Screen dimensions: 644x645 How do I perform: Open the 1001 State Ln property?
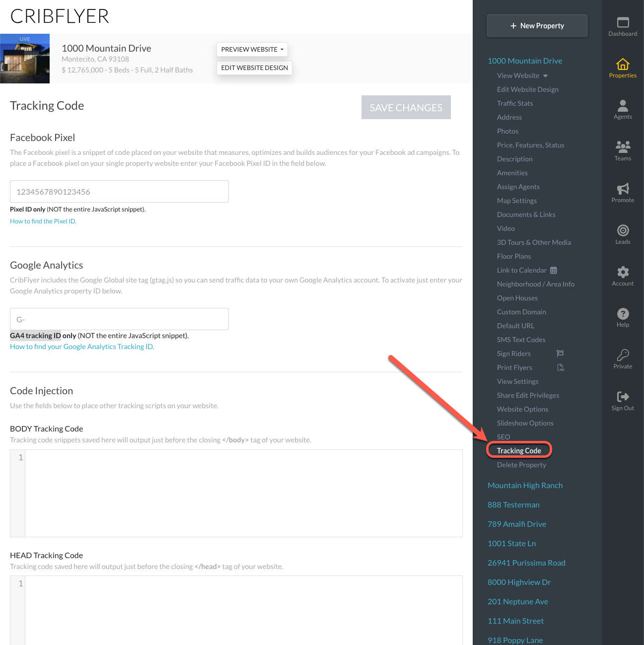pos(511,543)
